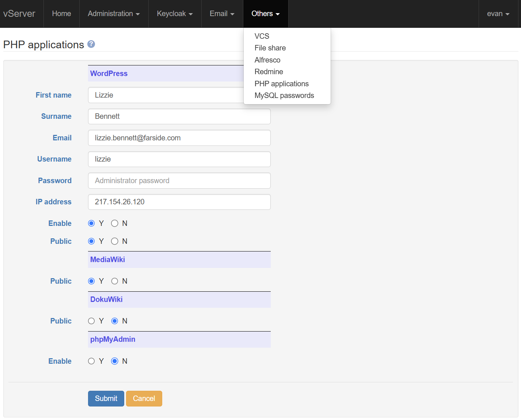Click the IP address input field

(x=179, y=202)
